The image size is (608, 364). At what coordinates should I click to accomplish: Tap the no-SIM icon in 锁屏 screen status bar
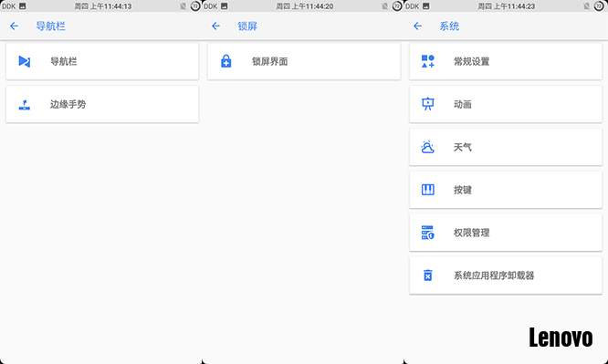(385, 6)
